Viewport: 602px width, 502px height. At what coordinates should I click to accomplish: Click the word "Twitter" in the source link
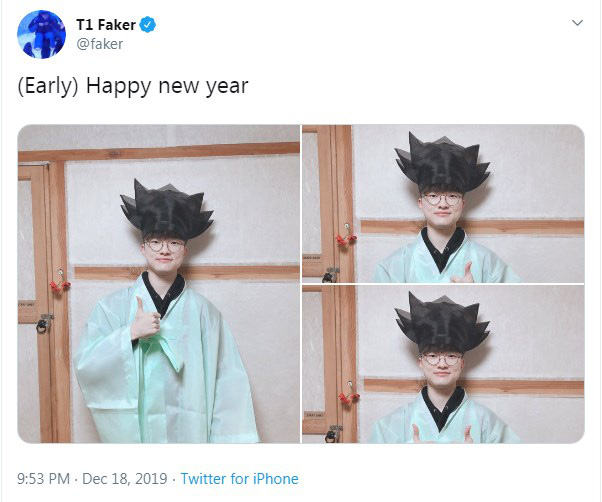pos(203,479)
